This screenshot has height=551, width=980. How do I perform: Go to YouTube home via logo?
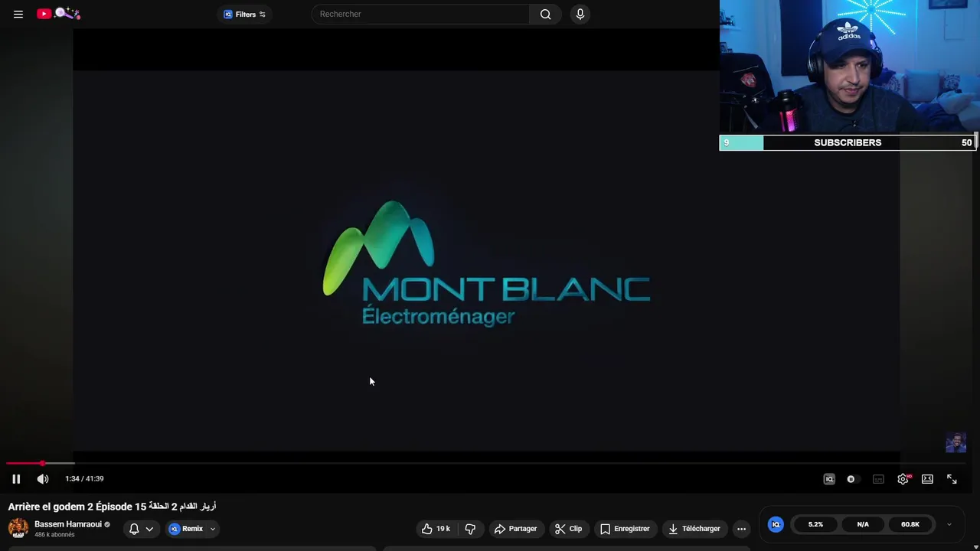pyautogui.click(x=58, y=14)
